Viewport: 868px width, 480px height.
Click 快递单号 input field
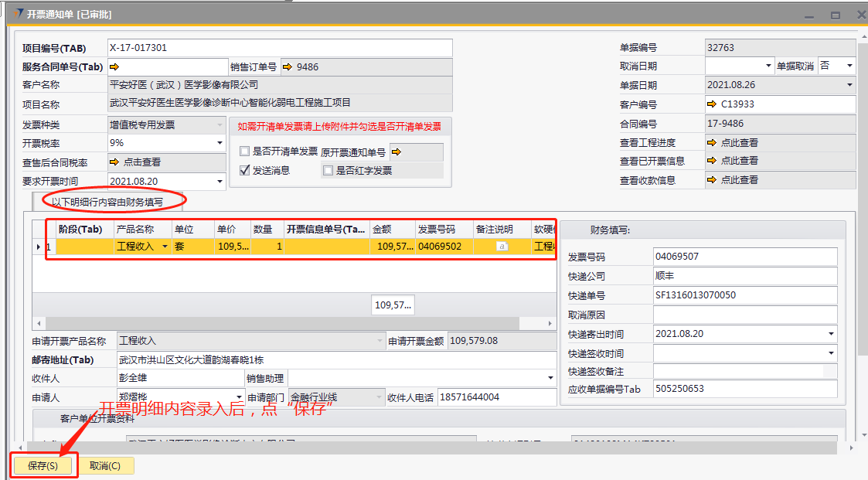(745, 295)
